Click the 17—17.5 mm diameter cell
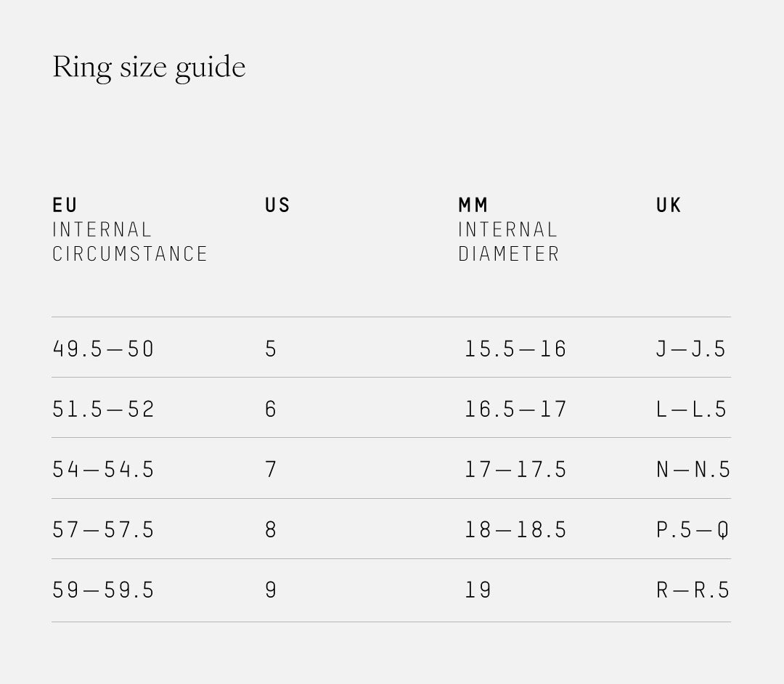The height and width of the screenshot is (684, 784). [x=515, y=470]
